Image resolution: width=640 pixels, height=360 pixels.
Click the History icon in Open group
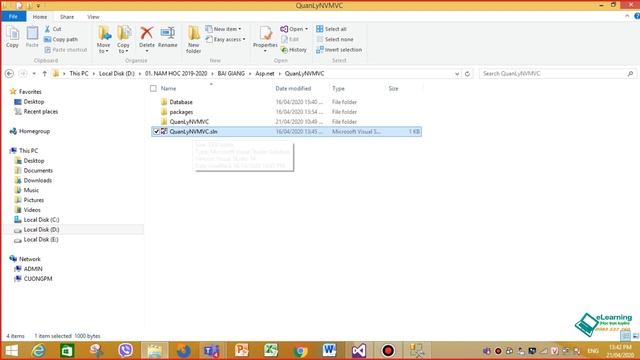click(x=293, y=49)
